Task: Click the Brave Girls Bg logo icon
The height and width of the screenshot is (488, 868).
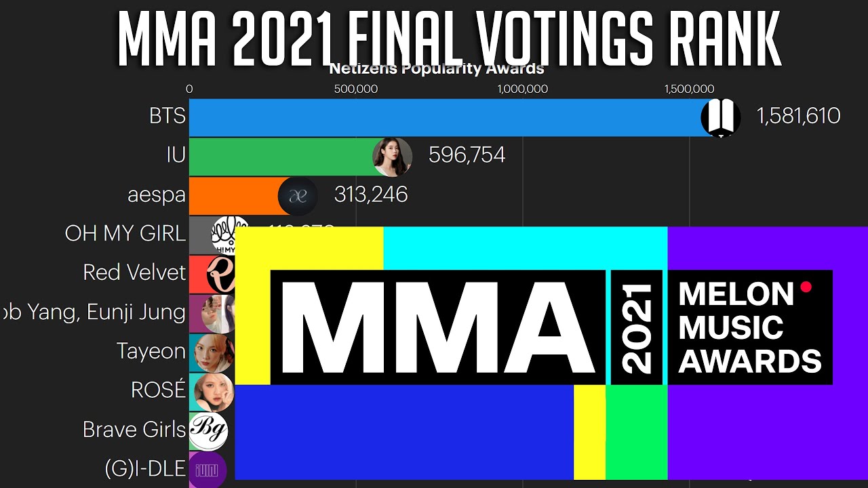Action: coord(209,431)
